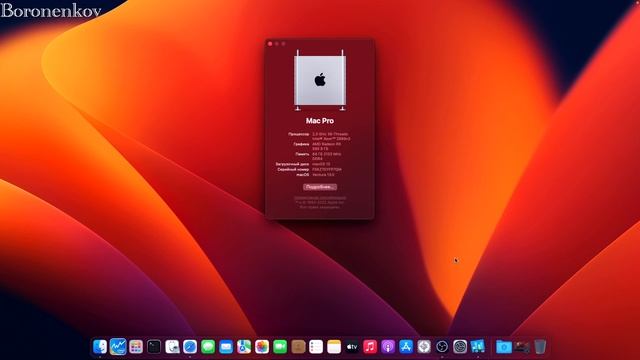Click the 'Серийный номер' row label
The width and height of the screenshot is (640, 360).
pos(293,169)
